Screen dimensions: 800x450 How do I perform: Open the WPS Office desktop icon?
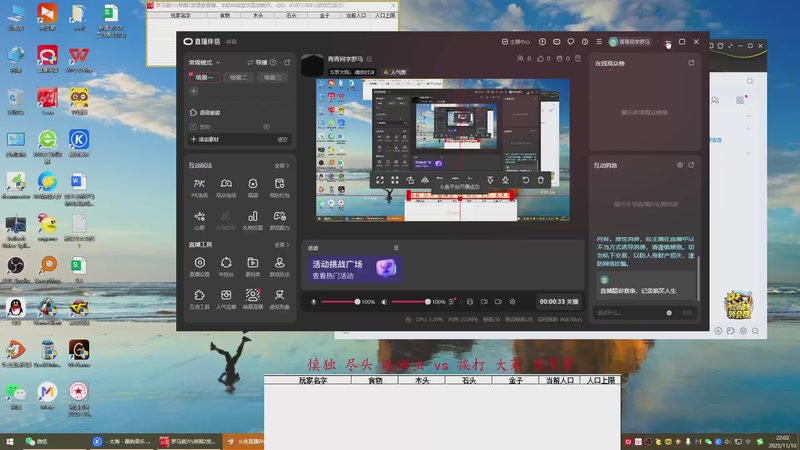tap(79, 59)
